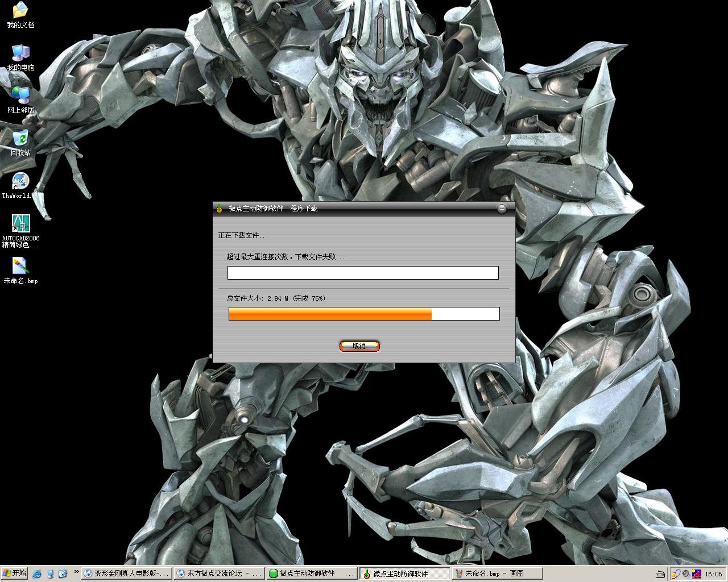Click the dialog title bar app icon
This screenshot has width=728, height=582.
coord(220,209)
